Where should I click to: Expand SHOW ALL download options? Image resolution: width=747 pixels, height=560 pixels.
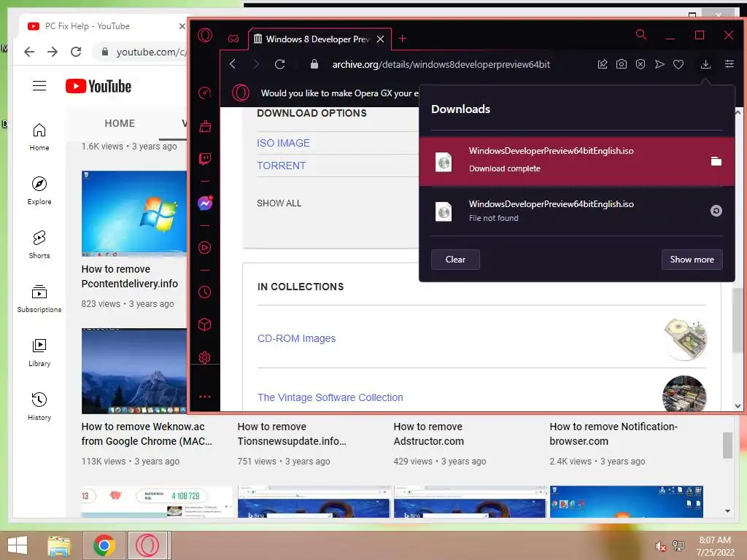point(279,203)
